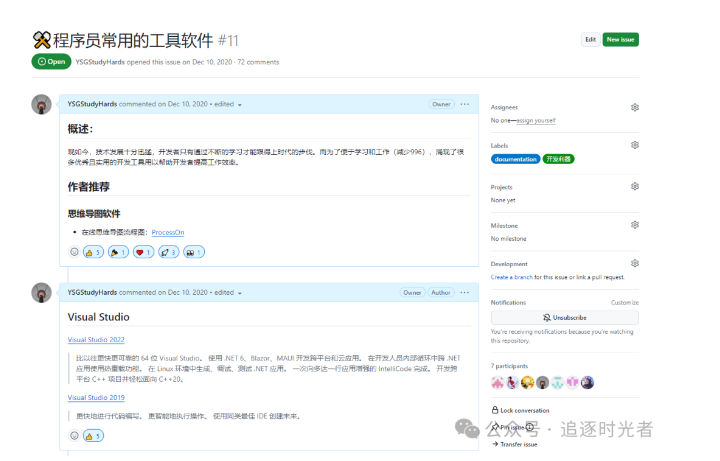
Task: Click the Transfer issue arrow icon
Action: (495, 444)
